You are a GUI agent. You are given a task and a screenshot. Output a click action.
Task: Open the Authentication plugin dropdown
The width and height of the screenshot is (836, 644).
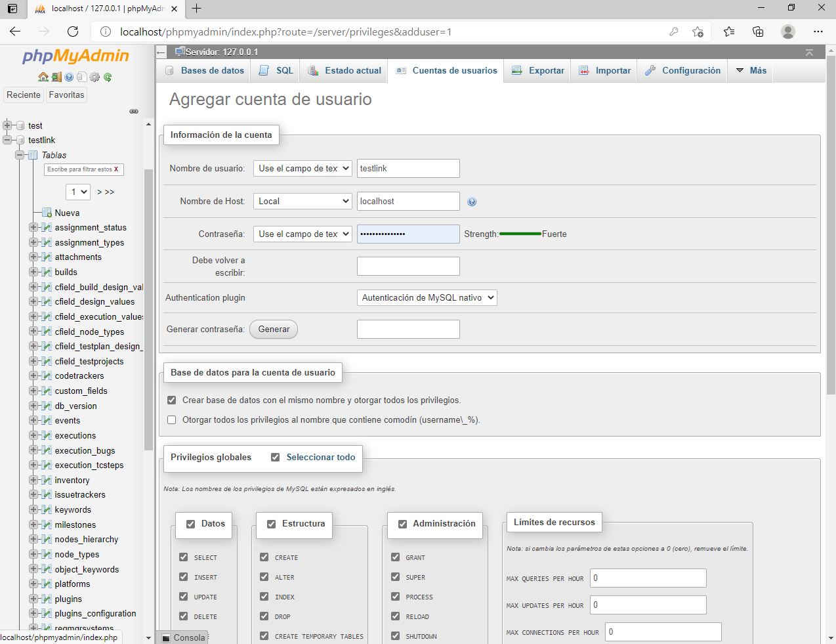[427, 297]
